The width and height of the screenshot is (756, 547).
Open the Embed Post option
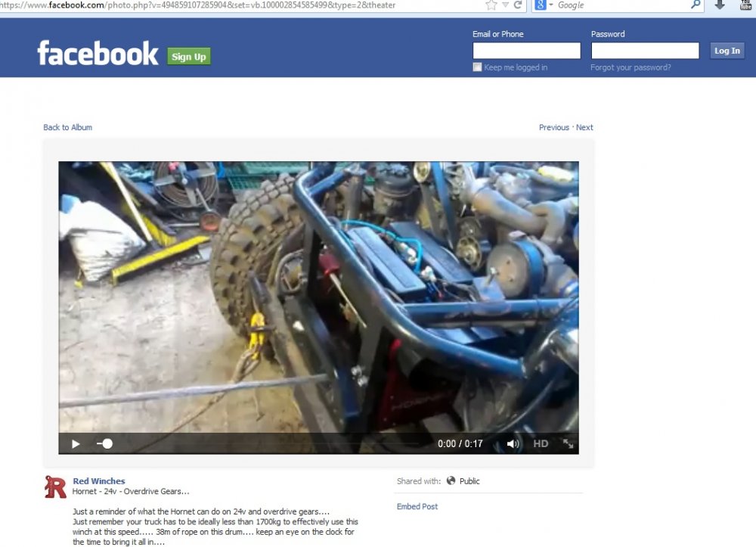[417, 506]
